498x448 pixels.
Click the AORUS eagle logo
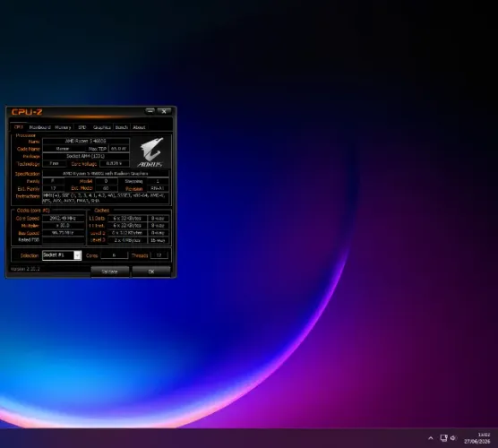[151, 152]
